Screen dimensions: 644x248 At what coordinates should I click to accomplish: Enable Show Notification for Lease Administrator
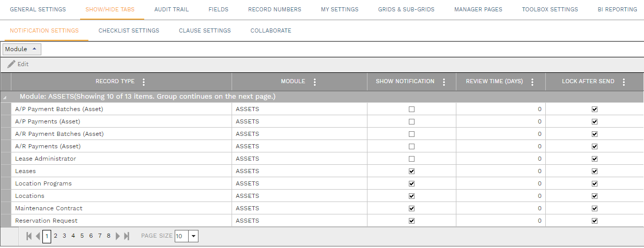[411, 159]
